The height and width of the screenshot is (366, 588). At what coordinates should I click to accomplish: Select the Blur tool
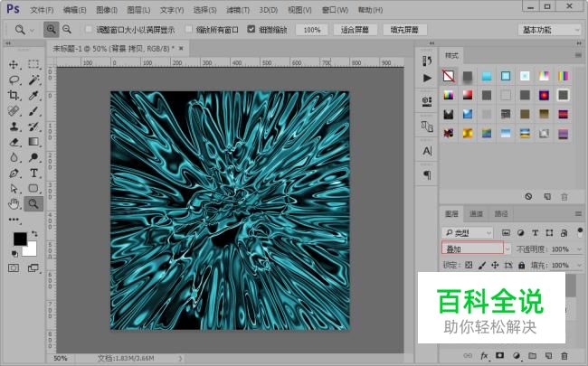(14, 157)
